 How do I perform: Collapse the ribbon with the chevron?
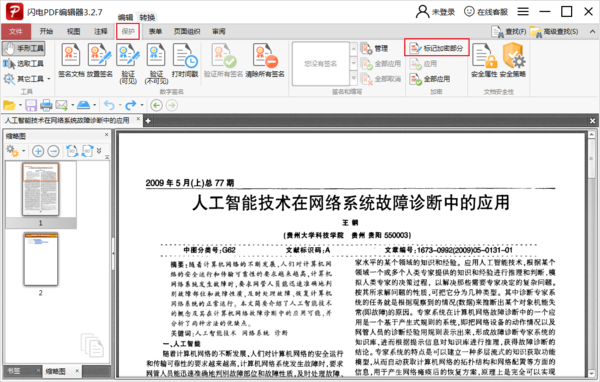click(592, 32)
